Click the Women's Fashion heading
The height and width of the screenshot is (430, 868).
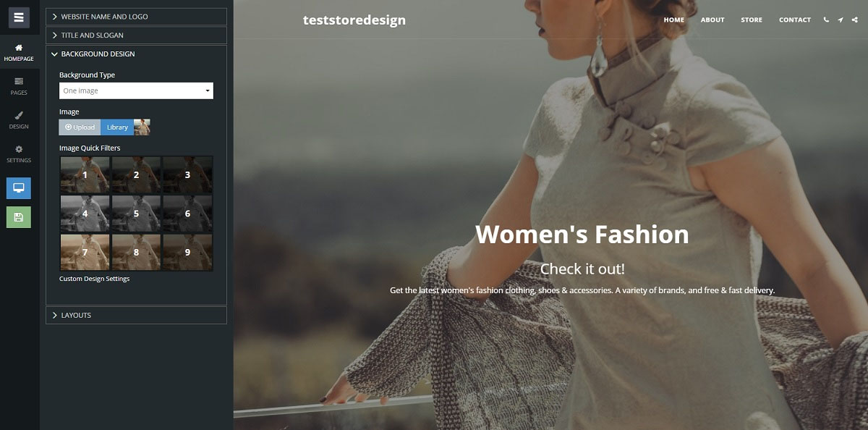[x=582, y=234]
